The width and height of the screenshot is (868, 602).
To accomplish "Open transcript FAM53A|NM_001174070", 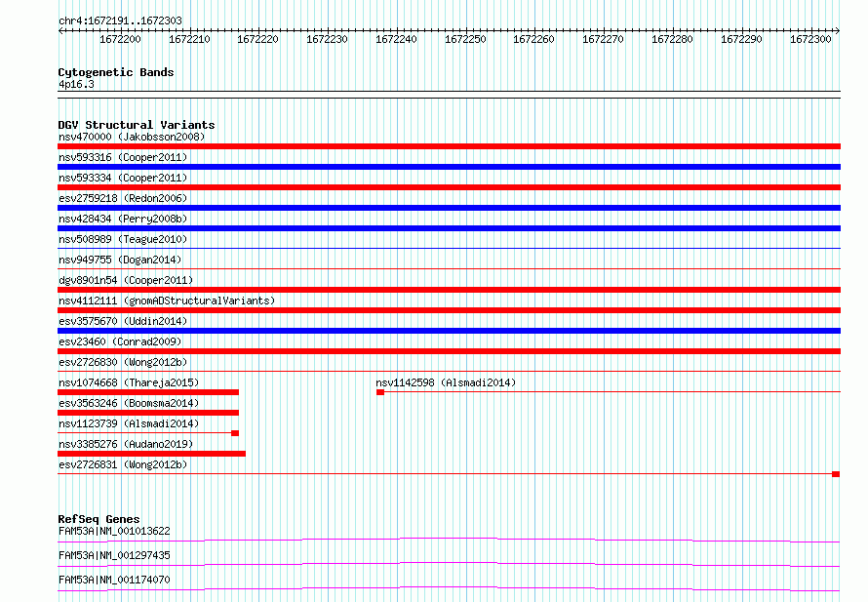I will click(114, 580).
